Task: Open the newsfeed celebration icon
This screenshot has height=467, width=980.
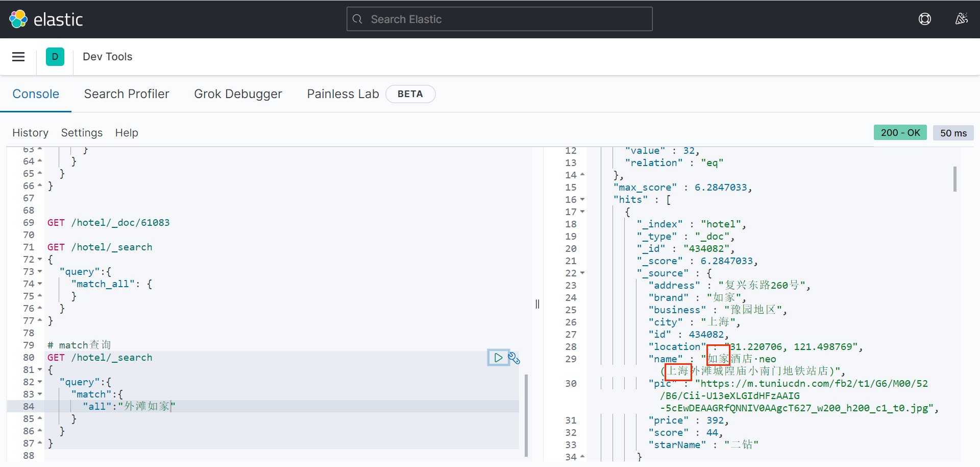Action: 961,19
